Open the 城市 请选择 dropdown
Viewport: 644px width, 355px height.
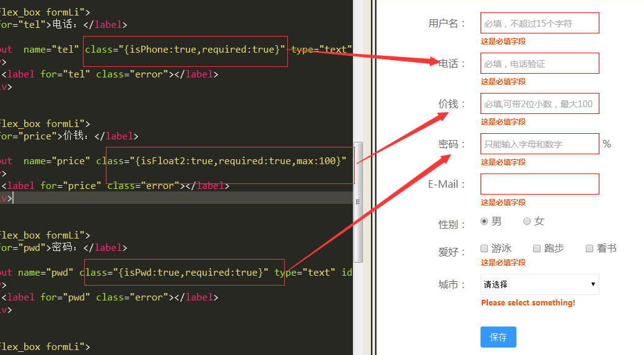(540, 284)
